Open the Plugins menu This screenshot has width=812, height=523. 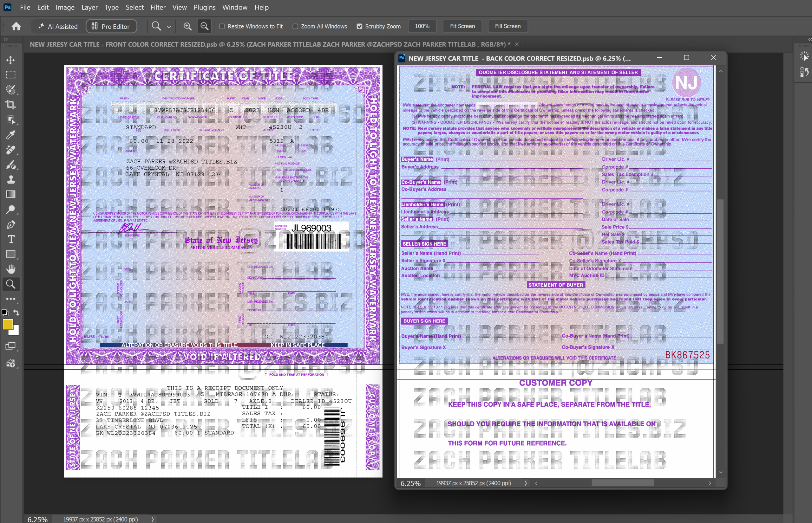click(x=205, y=7)
